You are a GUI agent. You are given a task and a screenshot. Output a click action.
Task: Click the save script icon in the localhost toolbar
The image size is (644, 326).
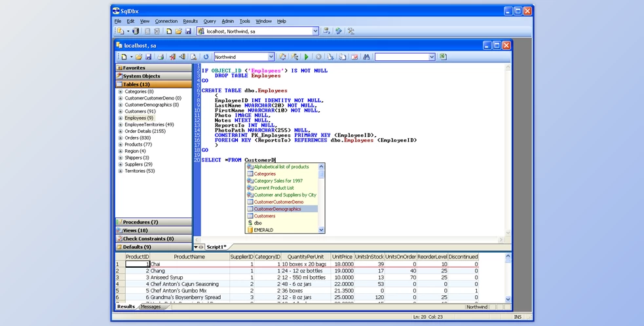pos(149,57)
